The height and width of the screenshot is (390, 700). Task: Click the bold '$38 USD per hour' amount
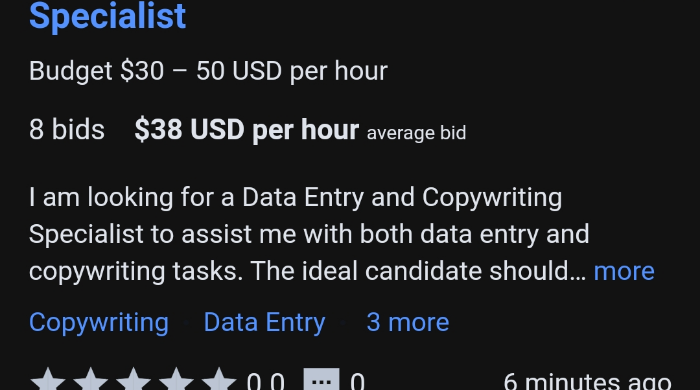tap(247, 130)
